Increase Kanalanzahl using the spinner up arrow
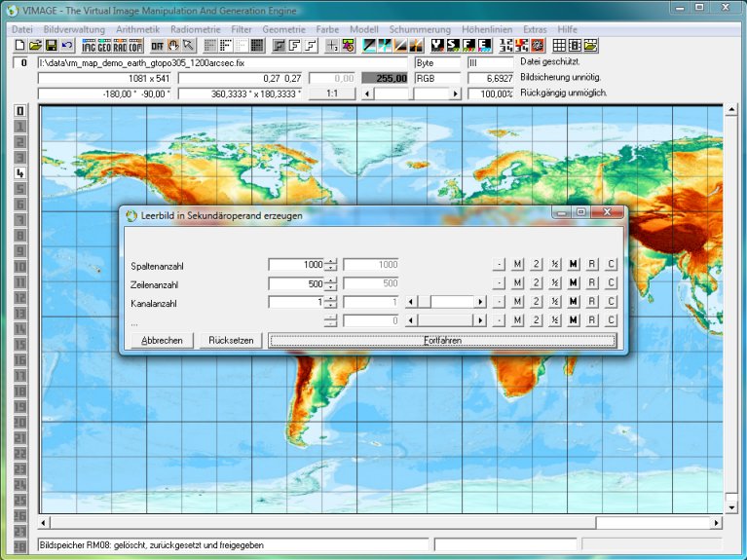The image size is (747, 560). tap(332, 299)
